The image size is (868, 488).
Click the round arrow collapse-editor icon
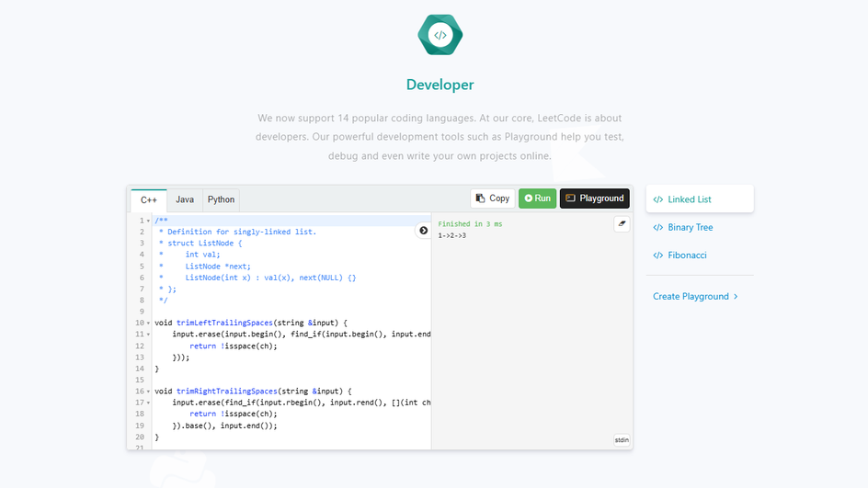tap(424, 231)
